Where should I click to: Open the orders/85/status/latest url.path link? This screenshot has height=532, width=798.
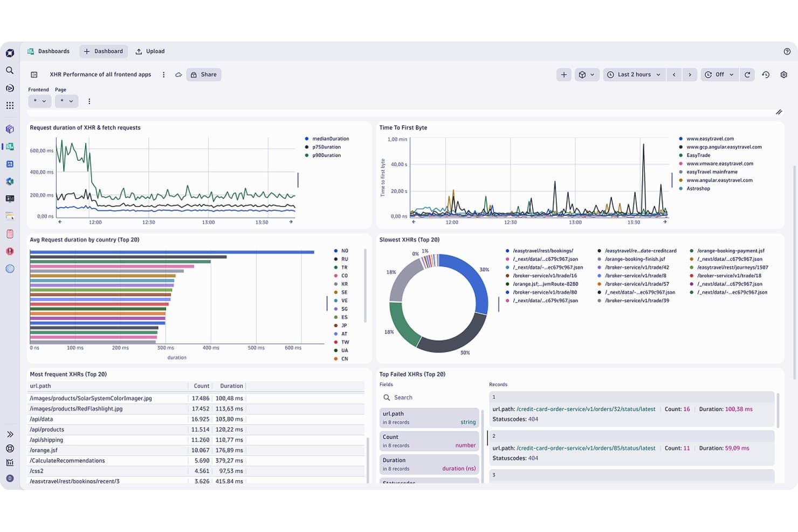pos(586,448)
